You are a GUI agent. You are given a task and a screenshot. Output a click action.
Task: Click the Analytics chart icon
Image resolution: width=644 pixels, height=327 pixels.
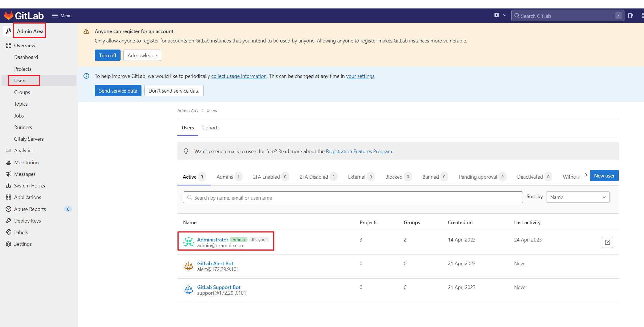(x=8, y=150)
